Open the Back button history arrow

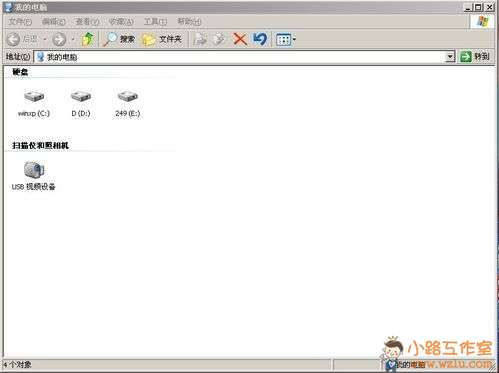(45, 39)
